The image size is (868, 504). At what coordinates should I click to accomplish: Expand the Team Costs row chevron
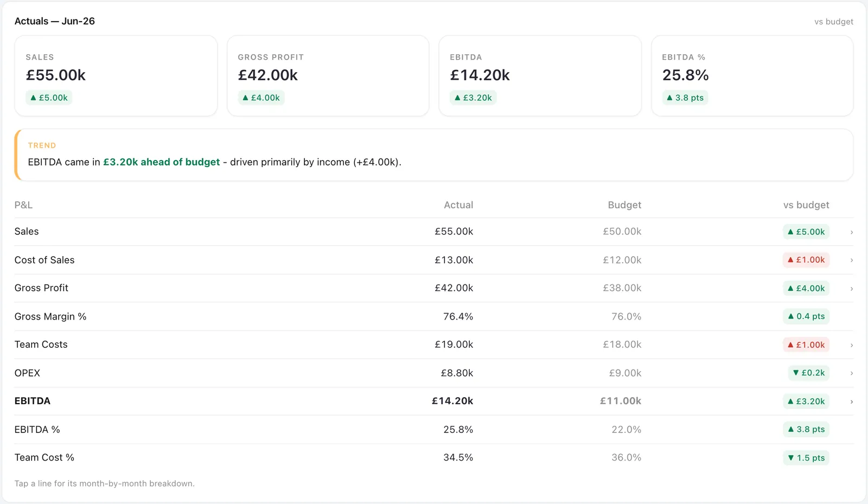coord(852,345)
